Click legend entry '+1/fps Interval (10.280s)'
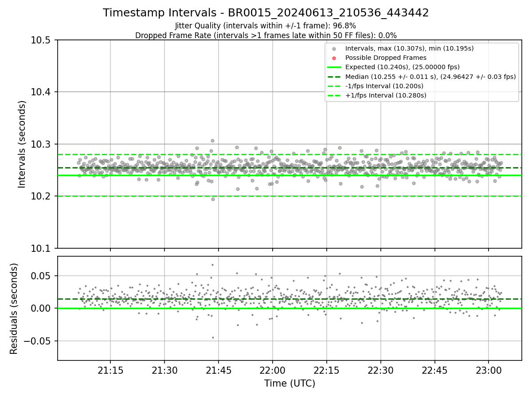Image resolution: width=532 pixels, height=399 pixels. (x=385, y=95)
